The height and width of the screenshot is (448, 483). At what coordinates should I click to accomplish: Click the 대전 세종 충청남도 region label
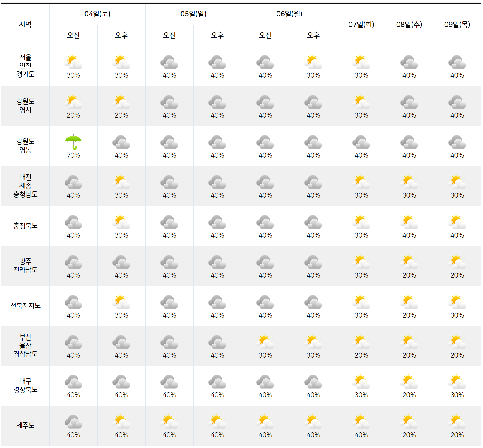(25, 186)
